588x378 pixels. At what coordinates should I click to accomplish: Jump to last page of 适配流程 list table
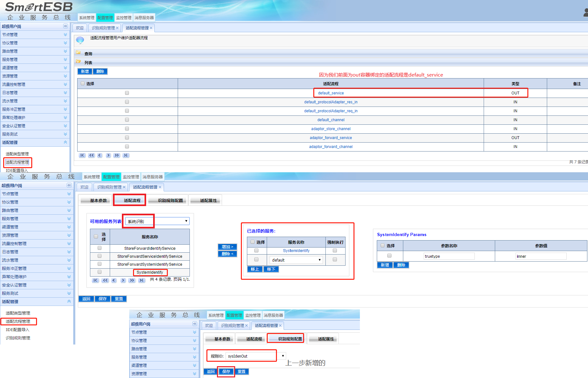point(126,155)
